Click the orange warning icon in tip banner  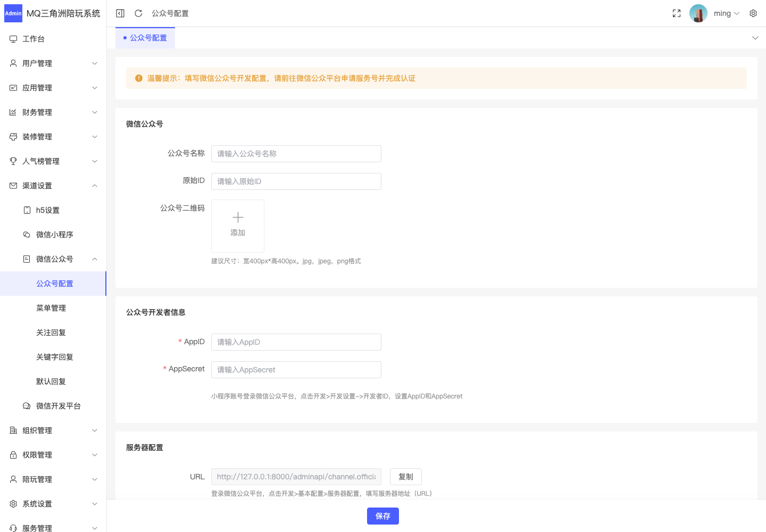click(139, 78)
